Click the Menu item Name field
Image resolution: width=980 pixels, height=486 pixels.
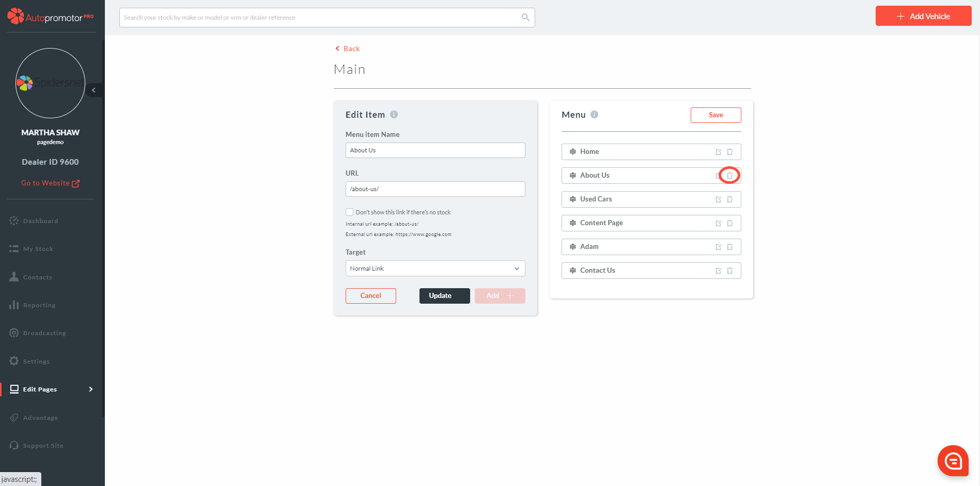click(435, 150)
